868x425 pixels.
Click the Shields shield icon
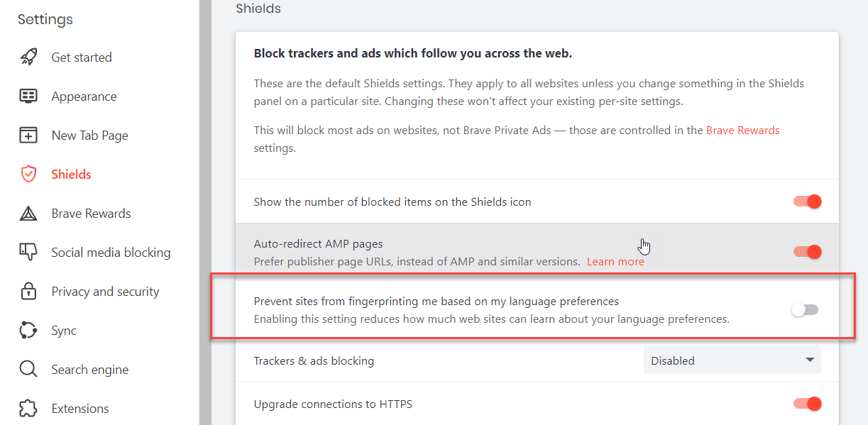click(28, 175)
